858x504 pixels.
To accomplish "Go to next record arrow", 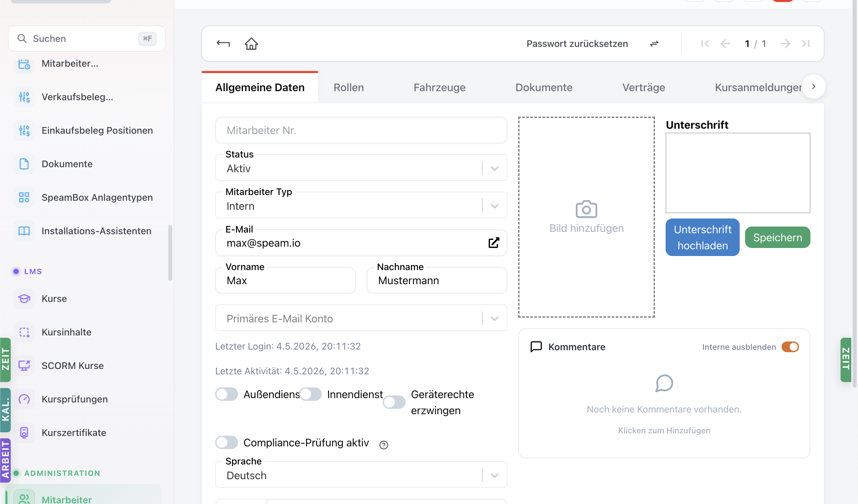I will coord(785,44).
